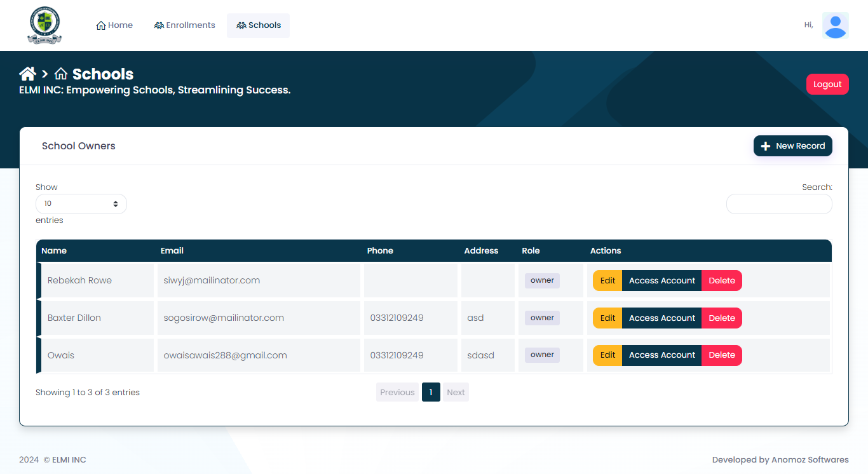Edit Rebekah Rowe's record

pos(607,281)
